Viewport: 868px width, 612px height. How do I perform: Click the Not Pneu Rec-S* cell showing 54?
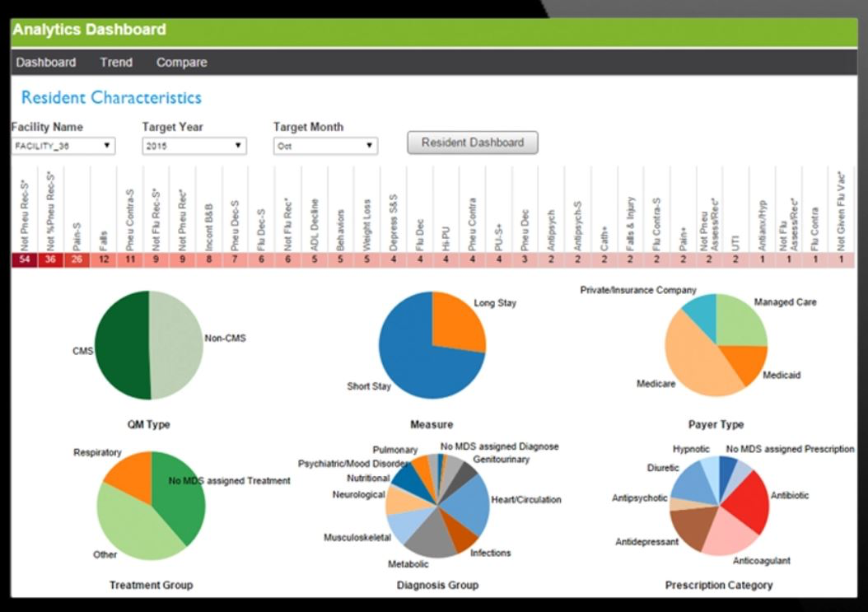click(26, 261)
